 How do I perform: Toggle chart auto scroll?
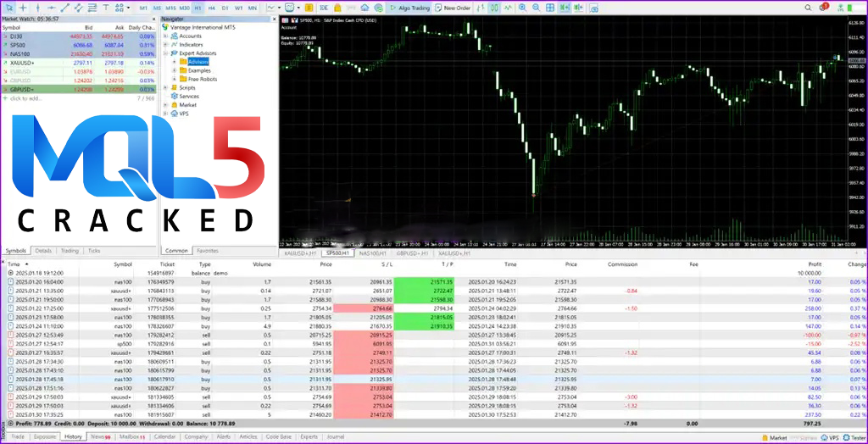(x=565, y=8)
